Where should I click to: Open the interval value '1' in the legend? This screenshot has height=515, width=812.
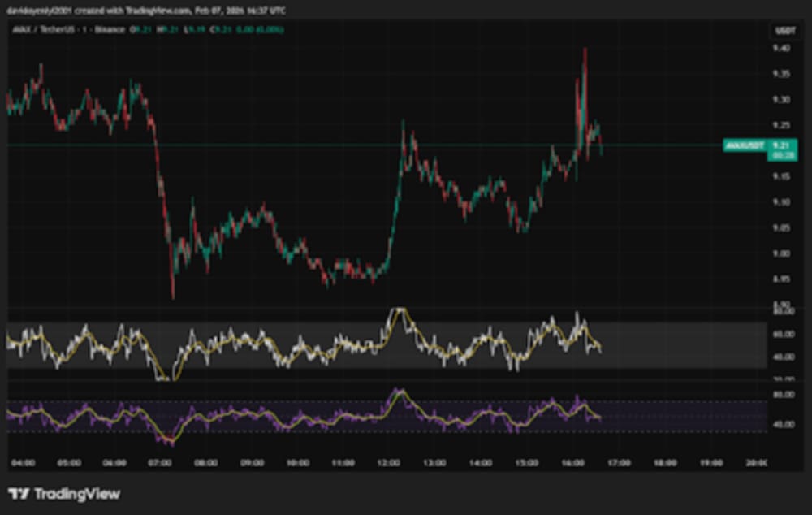(84, 31)
